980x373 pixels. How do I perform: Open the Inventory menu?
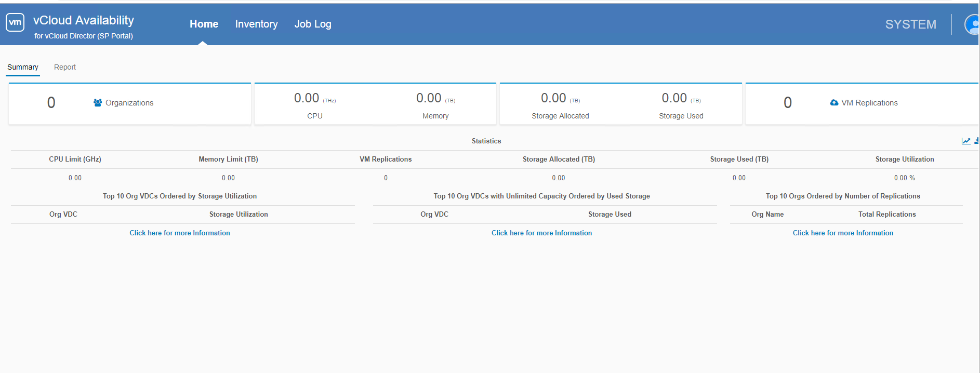click(256, 24)
